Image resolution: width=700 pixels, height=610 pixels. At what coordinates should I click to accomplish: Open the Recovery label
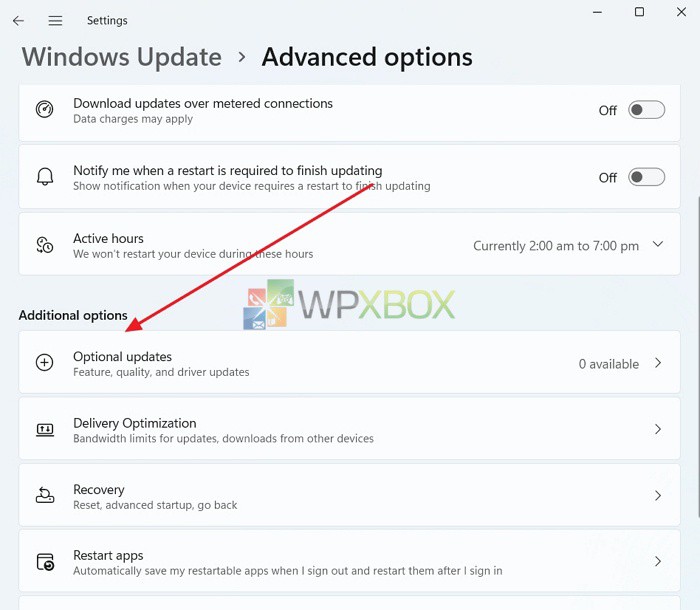click(x=99, y=490)
